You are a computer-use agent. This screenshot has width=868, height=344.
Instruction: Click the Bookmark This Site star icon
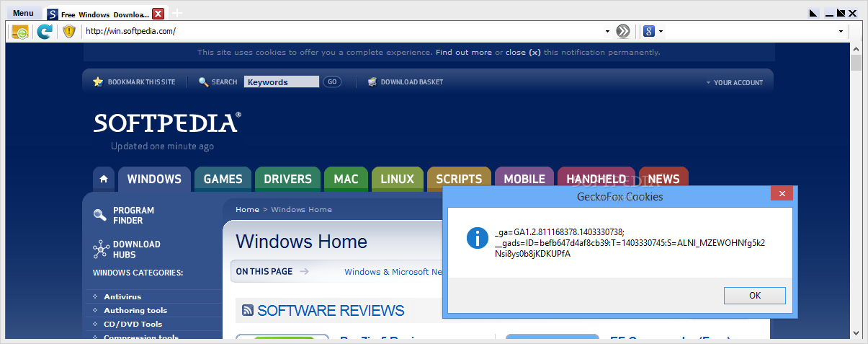click(x=98, y=81)
